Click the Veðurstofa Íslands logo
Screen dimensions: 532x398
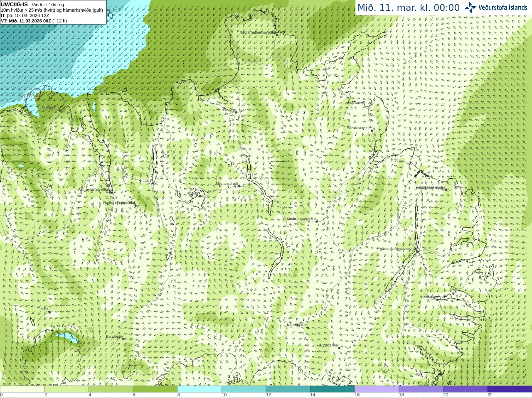tap(496, 7)
